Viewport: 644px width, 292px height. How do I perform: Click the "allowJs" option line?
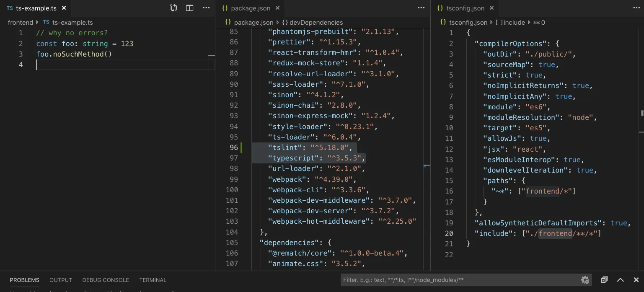pyautogui.click(x=517, y=138)
